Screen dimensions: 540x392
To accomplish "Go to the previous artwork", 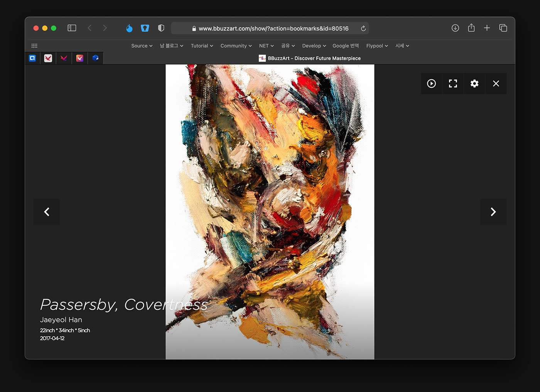I will click(x=47, y=212).
